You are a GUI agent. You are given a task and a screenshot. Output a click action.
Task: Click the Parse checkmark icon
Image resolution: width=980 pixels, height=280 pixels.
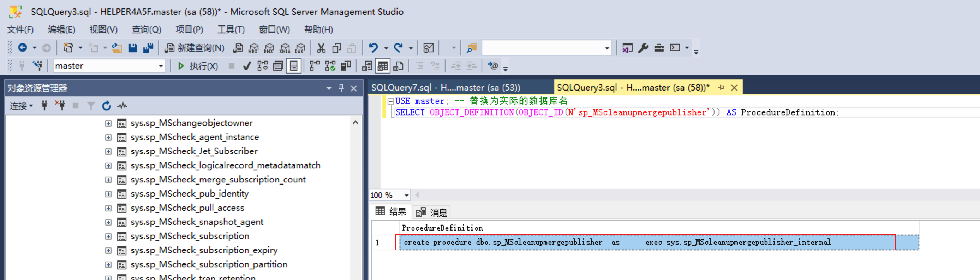pyautogui.click(x=247, y=66)
